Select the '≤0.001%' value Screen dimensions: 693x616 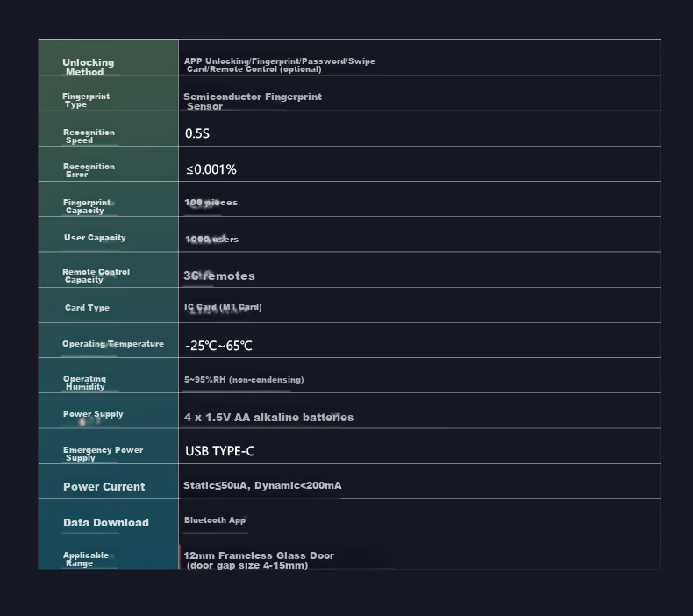(211, 169)
